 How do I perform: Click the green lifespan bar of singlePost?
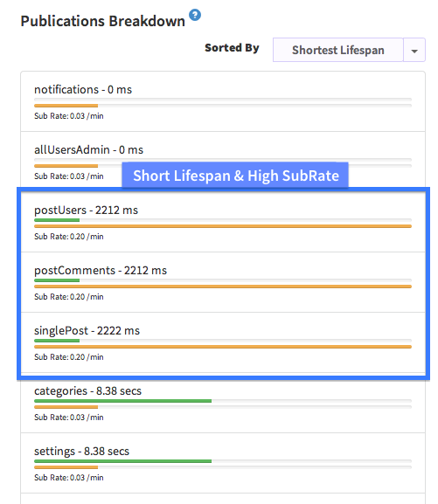click(57, 341)
